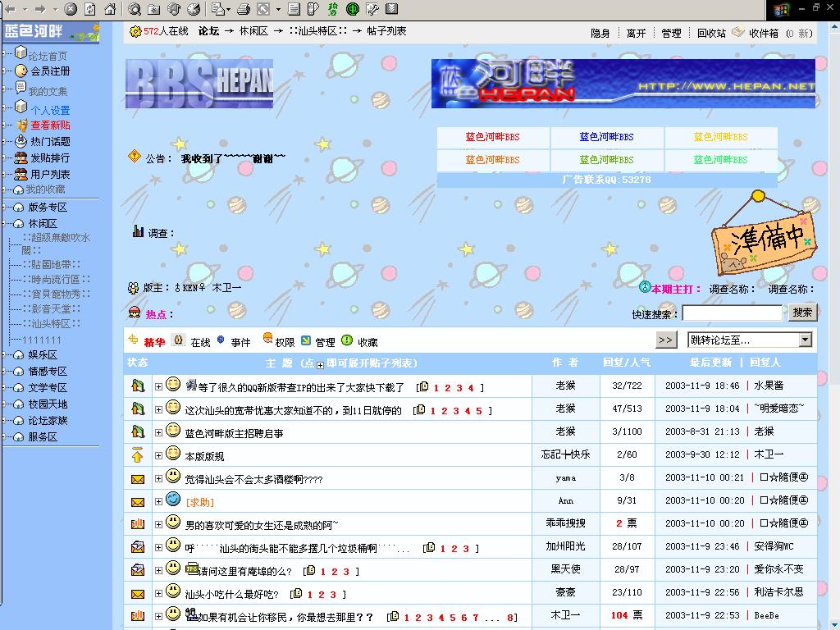The image size is (840, 630).
Task: Expand the 蓝色河畔版主招聘启事 post thread
Action: click(158, 433)
